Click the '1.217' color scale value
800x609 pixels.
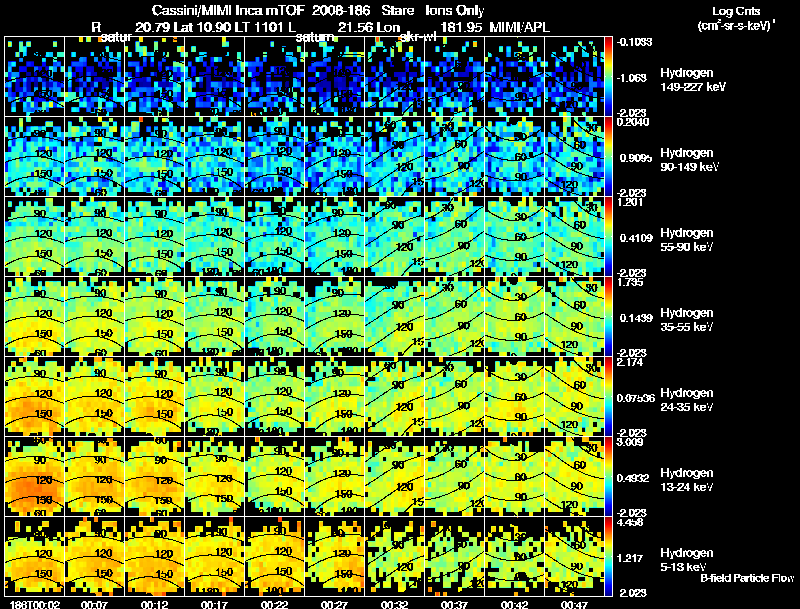pos(630,558)
